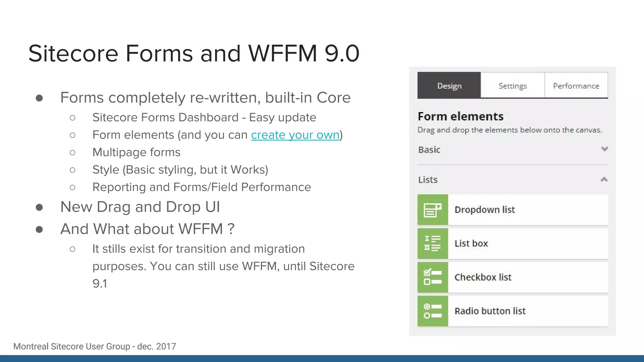Collapse the Lists section chevron
Viewport: 644px width, 362px height.
pyautogui.click(x=604, y=179)
